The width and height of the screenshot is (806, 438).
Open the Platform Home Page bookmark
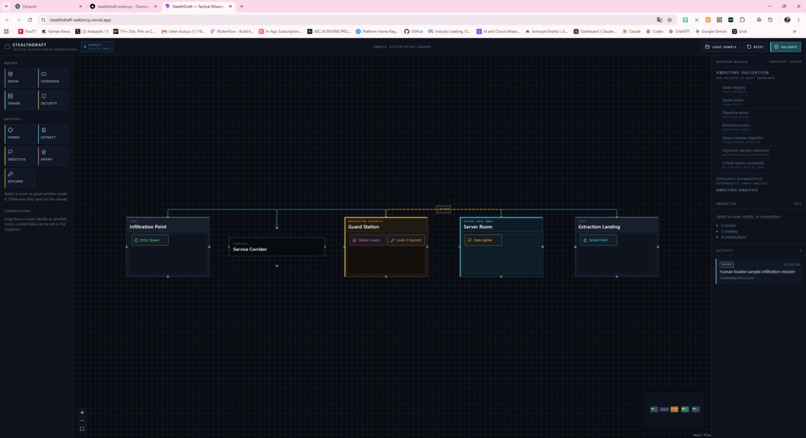coord(377,31)
